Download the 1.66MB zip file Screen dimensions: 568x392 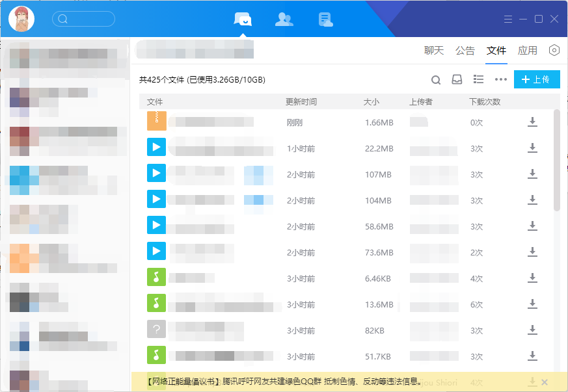pyautogui.click(x=532, y=122)
